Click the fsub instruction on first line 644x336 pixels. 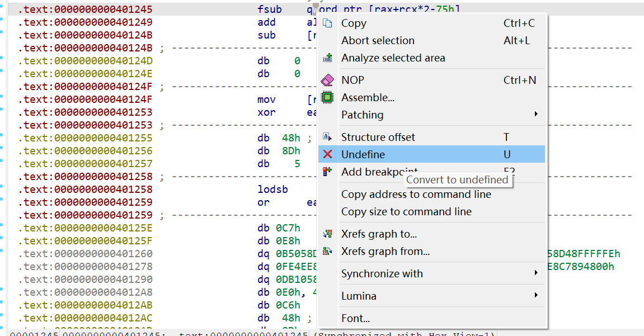[x=269, y=10]
